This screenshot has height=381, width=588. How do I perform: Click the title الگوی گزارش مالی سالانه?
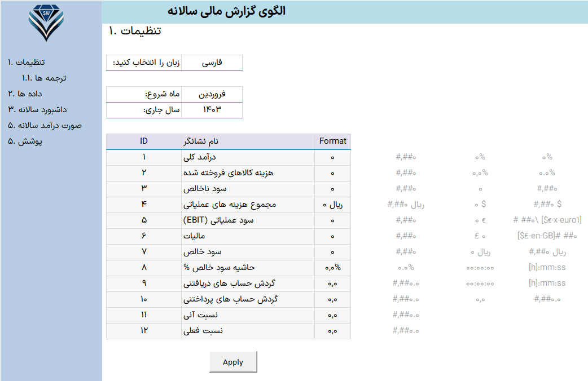tap(226, 11)
